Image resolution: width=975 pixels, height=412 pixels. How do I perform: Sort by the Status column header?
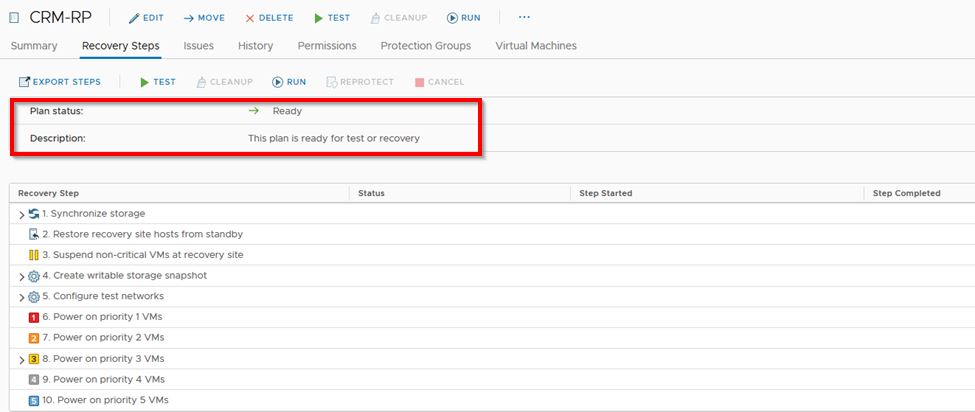point(371,193)
